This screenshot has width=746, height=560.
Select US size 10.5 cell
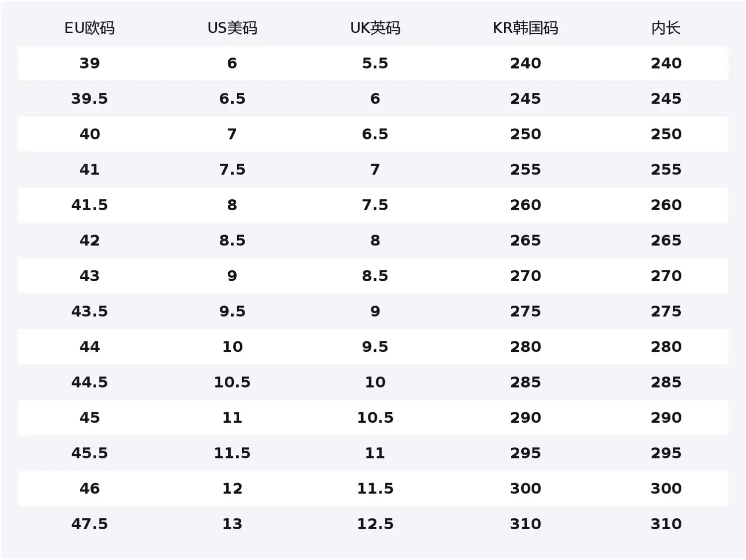pos(232,382)
